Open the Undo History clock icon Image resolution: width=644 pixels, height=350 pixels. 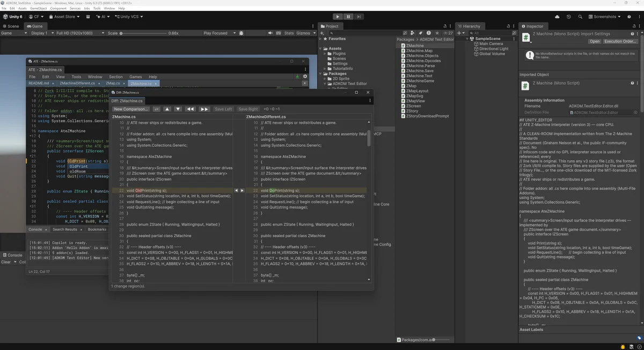point(569,17)
